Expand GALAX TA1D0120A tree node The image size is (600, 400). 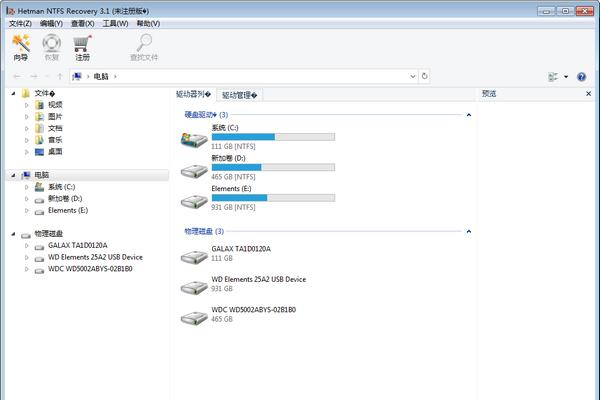pos(26,246)
